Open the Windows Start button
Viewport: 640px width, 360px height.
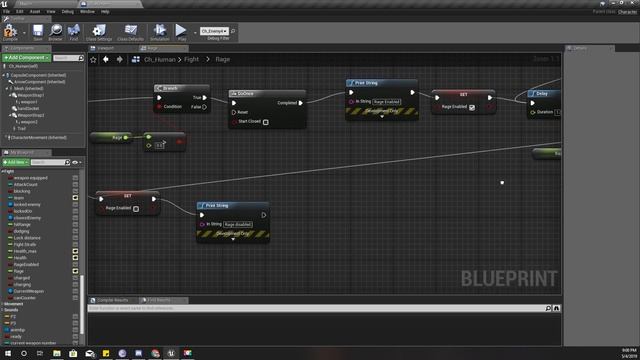(x=7, y=353)
